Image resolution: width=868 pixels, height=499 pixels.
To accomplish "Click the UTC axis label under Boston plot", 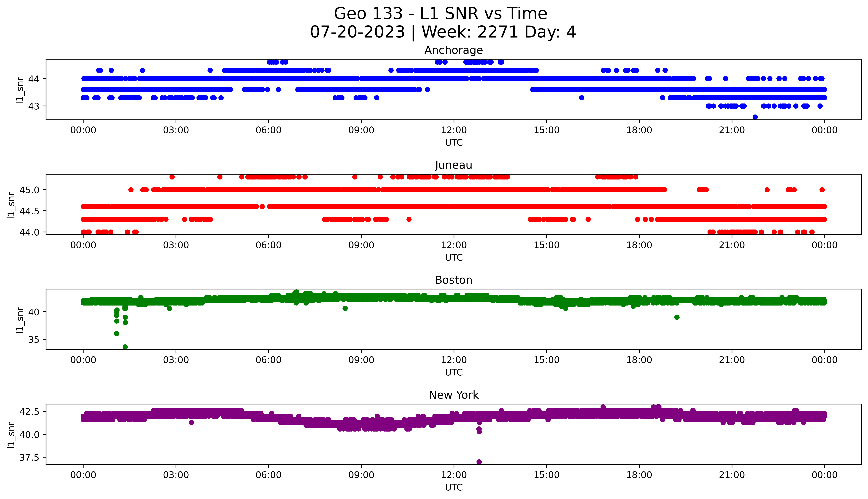I will [454, 372].
